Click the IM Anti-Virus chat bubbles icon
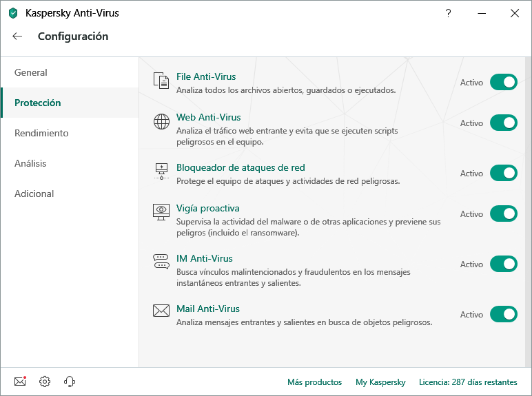This screenshot has width=532, height=396. coord(161,262)
